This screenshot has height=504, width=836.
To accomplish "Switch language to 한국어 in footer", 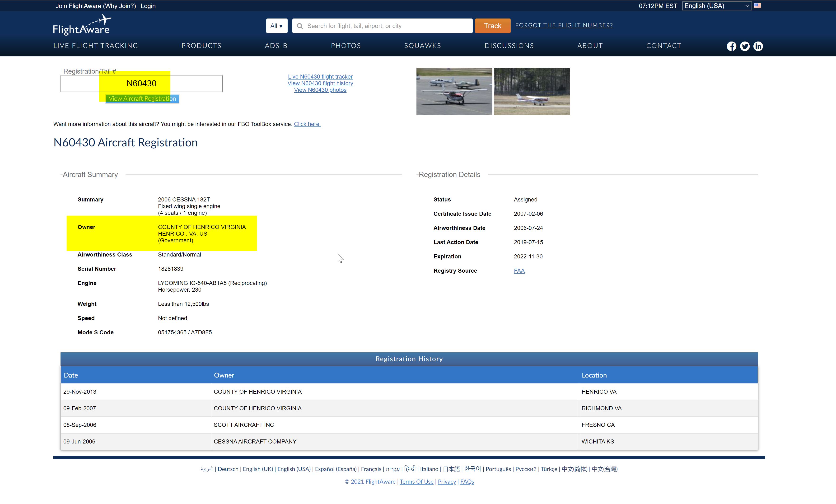I will tap(473, 469).
